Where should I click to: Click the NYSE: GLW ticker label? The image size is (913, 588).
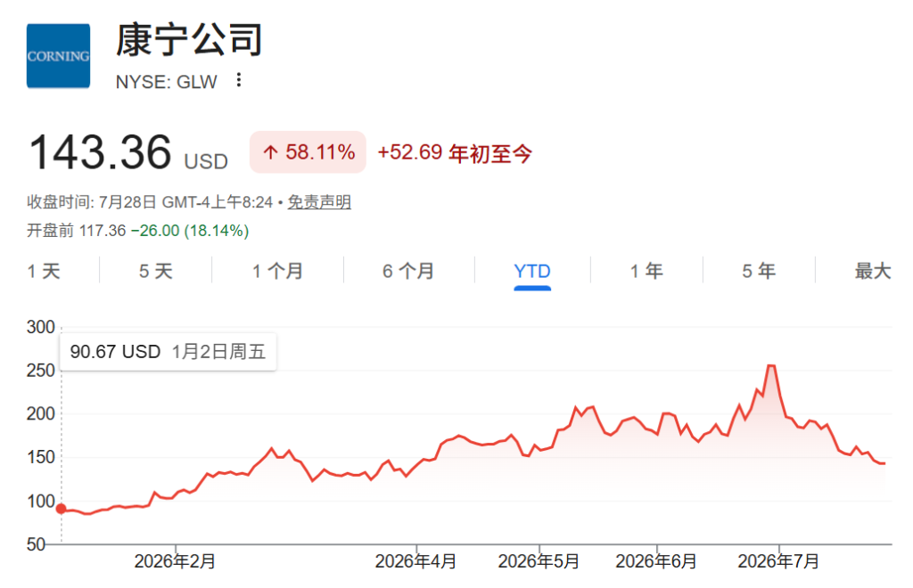coord(167,82)
